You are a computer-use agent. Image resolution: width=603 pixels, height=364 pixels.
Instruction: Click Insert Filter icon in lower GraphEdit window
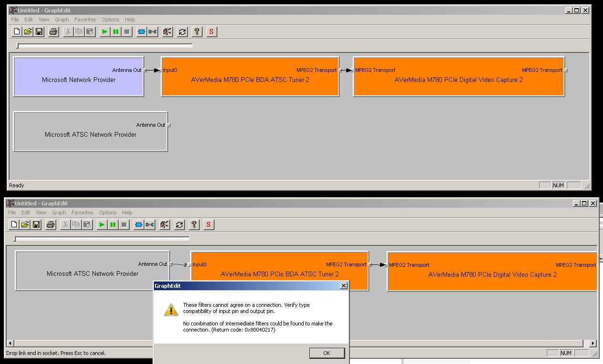point(138,224)
